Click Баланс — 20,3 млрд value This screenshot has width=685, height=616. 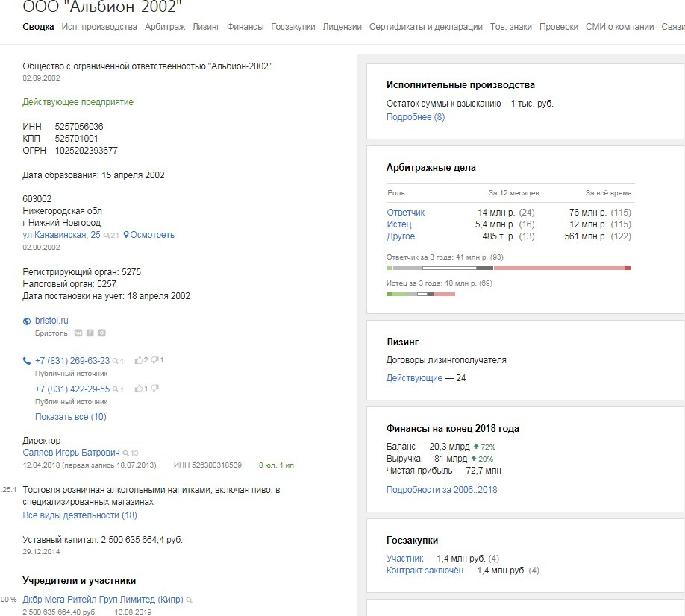pyautogui.click(x=428, y=447)
